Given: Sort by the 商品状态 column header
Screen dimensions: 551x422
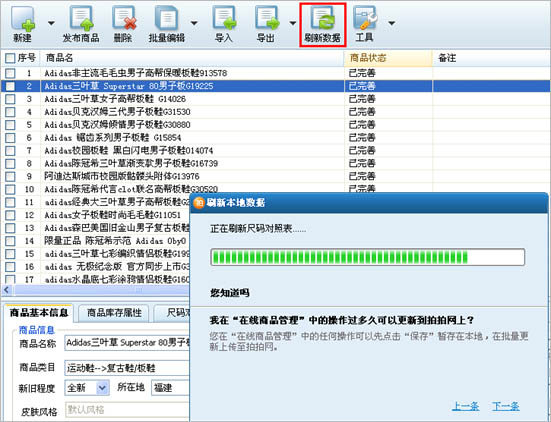Looking at the screenshot, I should (x=388, y=58).
